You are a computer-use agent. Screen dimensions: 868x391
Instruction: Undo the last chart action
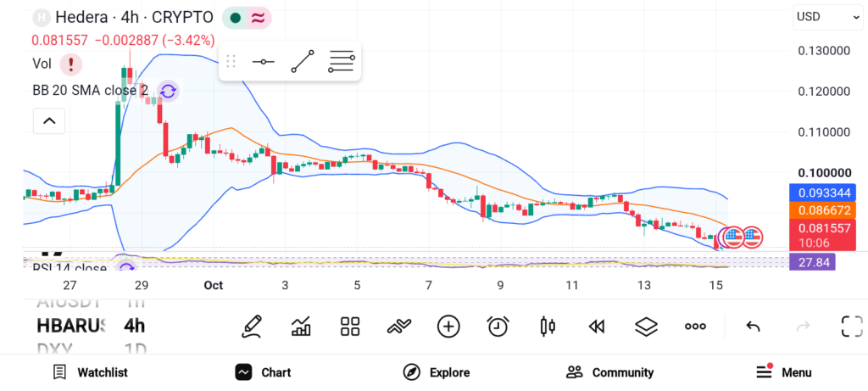click(x=753, y=327)
